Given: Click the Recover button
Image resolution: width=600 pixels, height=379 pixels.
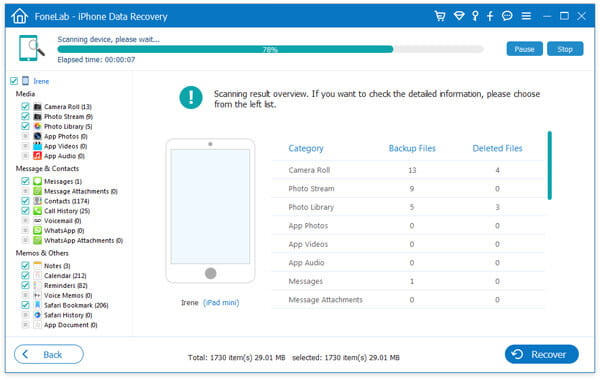Looking at the screenshot, I should coord(541,354).
